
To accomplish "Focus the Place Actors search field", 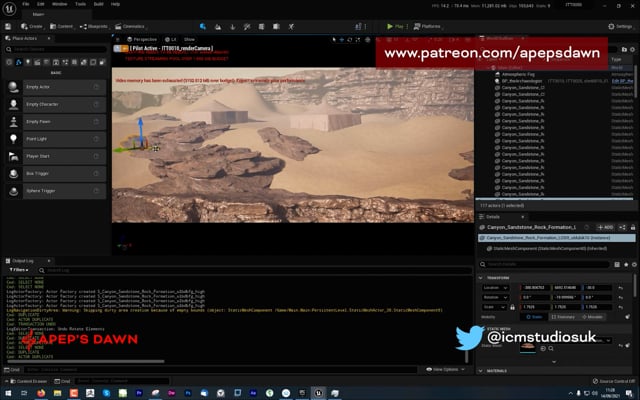I will [x=56, y=49].
